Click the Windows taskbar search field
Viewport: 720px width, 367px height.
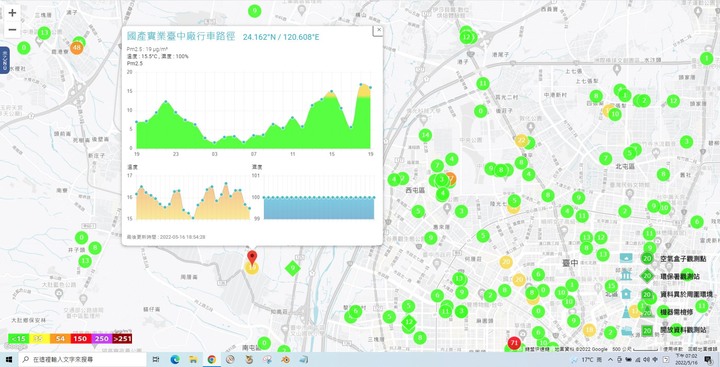(83, 359)
